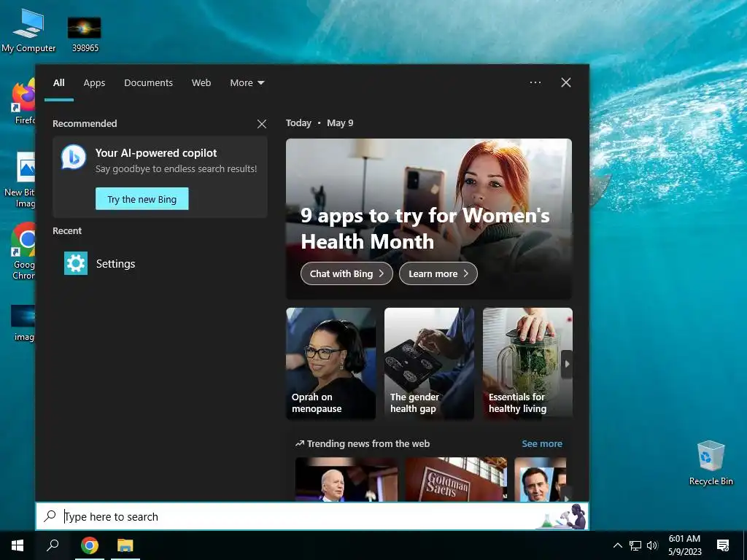The width and height of the screenshot is (747, 560).
Task: Close the search panel
Action: 566,82
